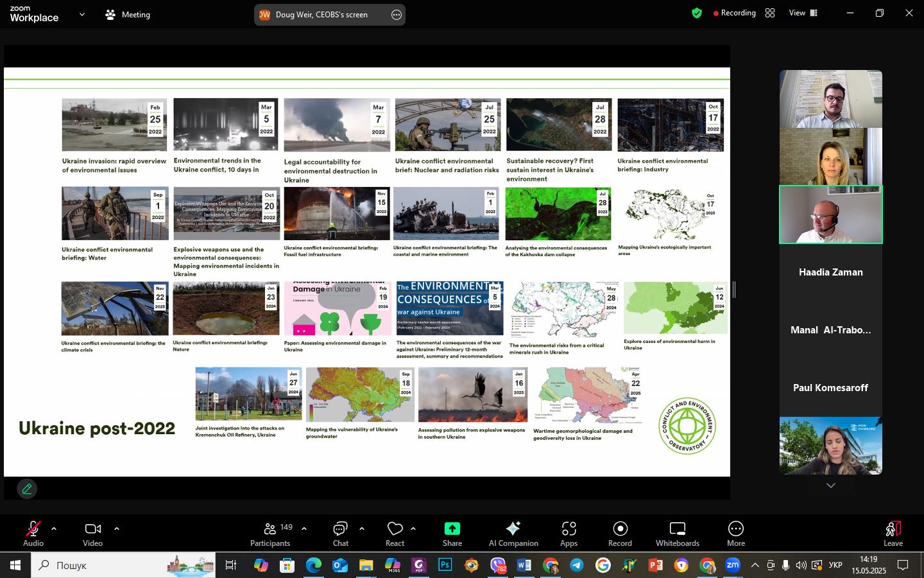
Task: Expand audio settings arrow next to Audio
Action: pos(54,529)
